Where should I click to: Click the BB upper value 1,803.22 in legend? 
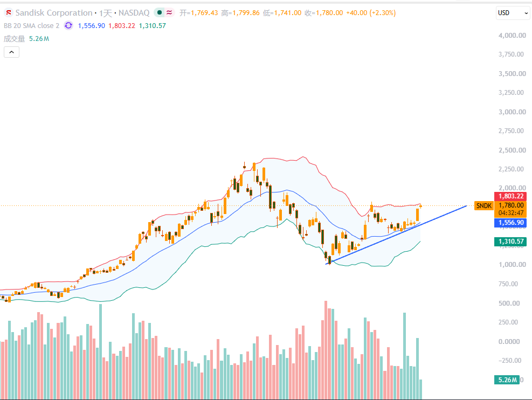click(122, 26)
